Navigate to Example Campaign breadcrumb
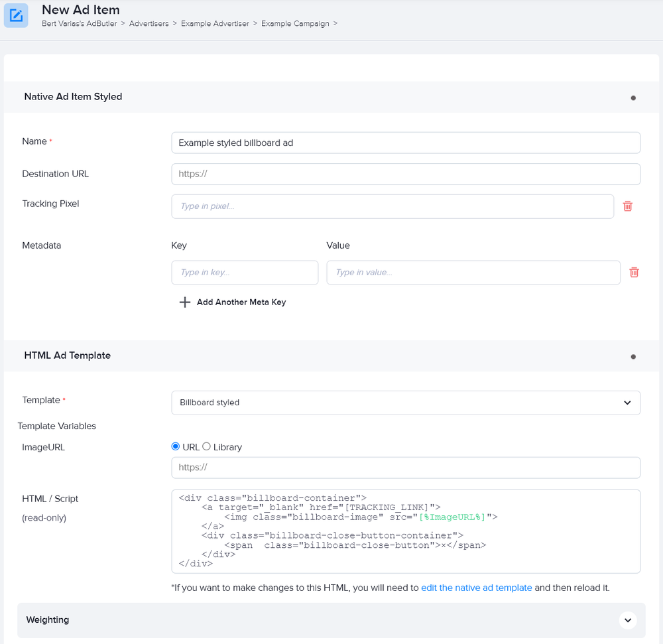Image resolution: width=663 pixels, height=644 pixels. [x=295, y=24]
